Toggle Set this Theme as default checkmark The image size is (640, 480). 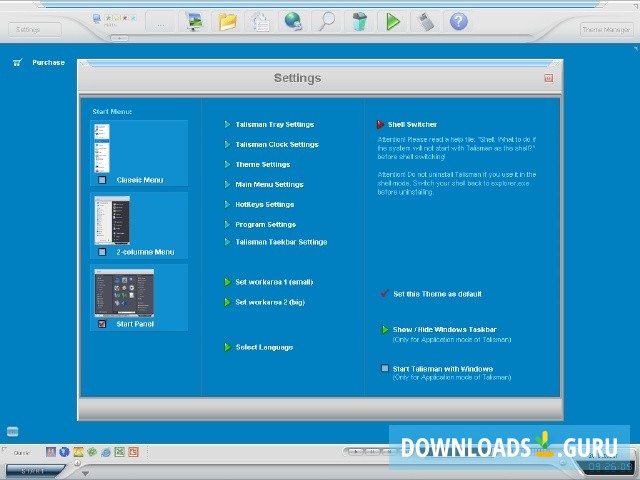(384, 293)
